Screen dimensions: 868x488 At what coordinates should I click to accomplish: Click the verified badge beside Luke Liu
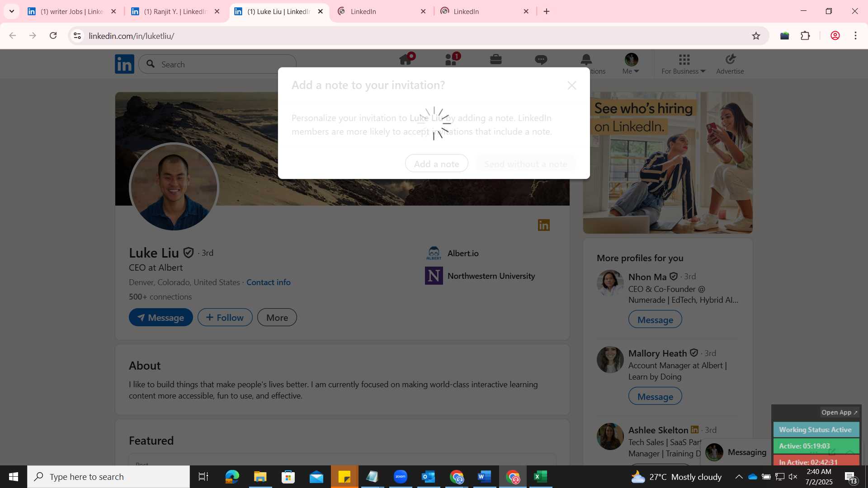[x=189, y=253]
